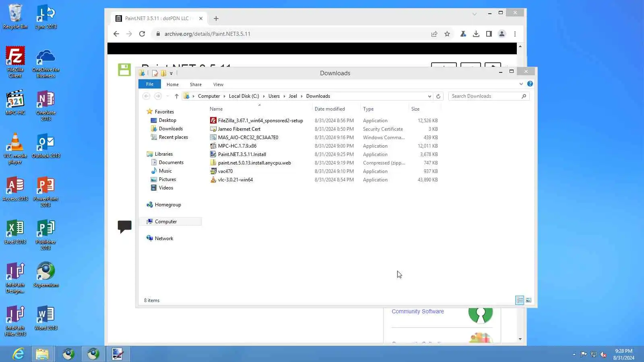Expand the arrow after Users in breadcrumb
The width and height of the screenshot is (644, 362).
tap(284, 96)
